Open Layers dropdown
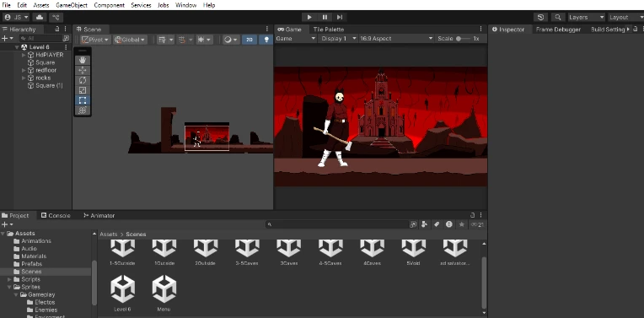The width and height of the screenshot is (644, 318). coord(587,17)
